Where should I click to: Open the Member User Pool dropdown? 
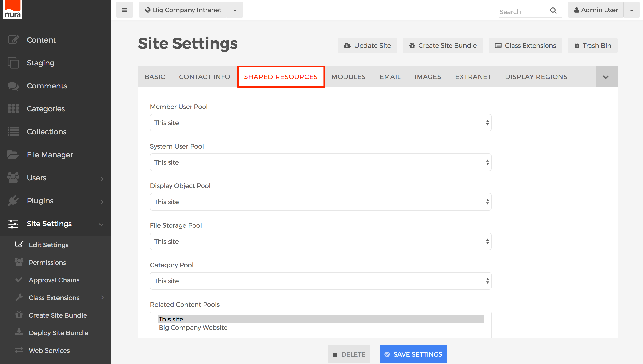click(321, 123)
